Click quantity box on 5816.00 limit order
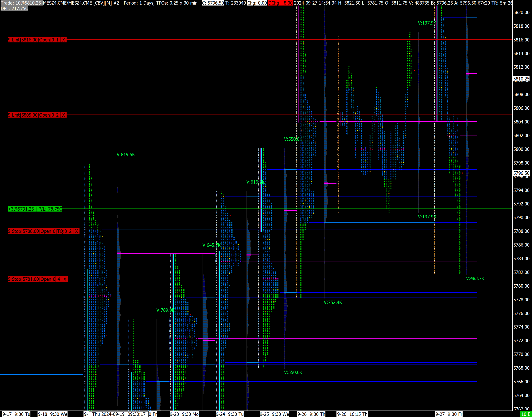The image size is (532, 417). 57,40
